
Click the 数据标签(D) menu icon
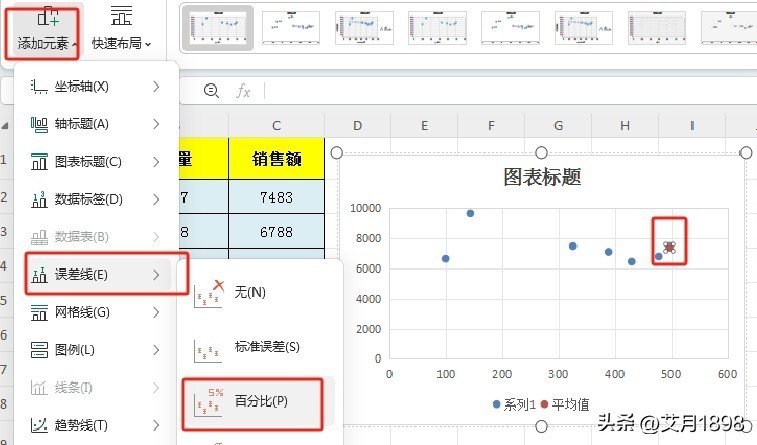(40, 199)
